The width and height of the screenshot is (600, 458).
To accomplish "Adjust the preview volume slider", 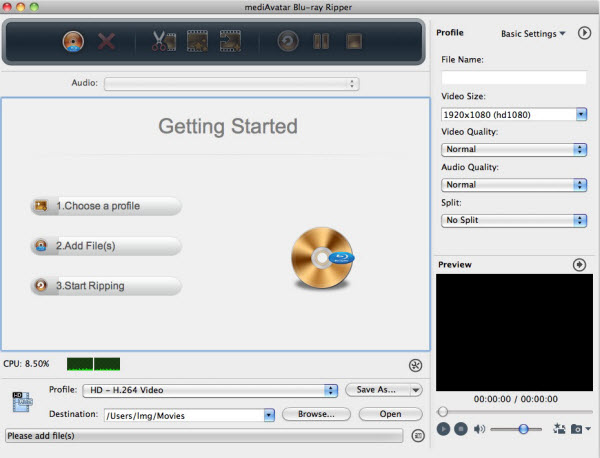I will (523, 429).
